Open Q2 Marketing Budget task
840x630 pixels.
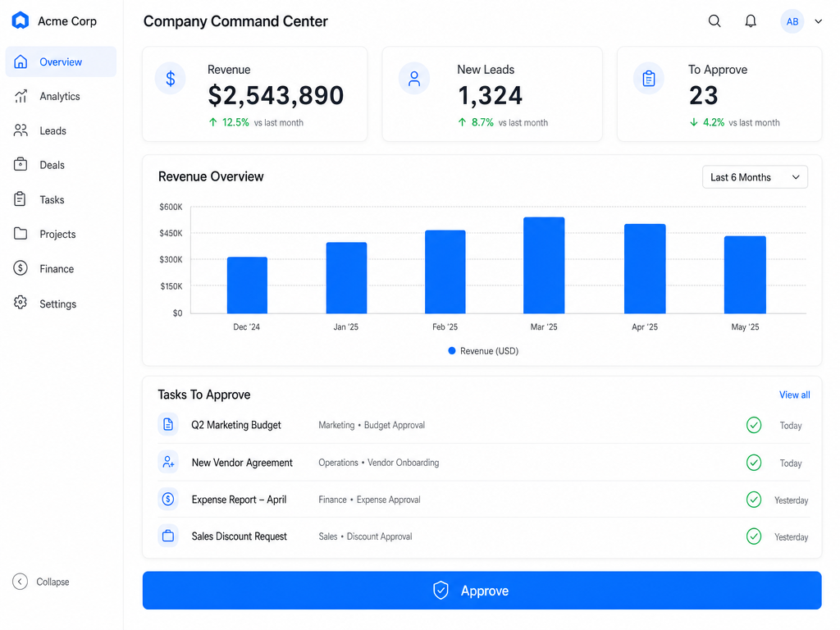tap(236, 425)
